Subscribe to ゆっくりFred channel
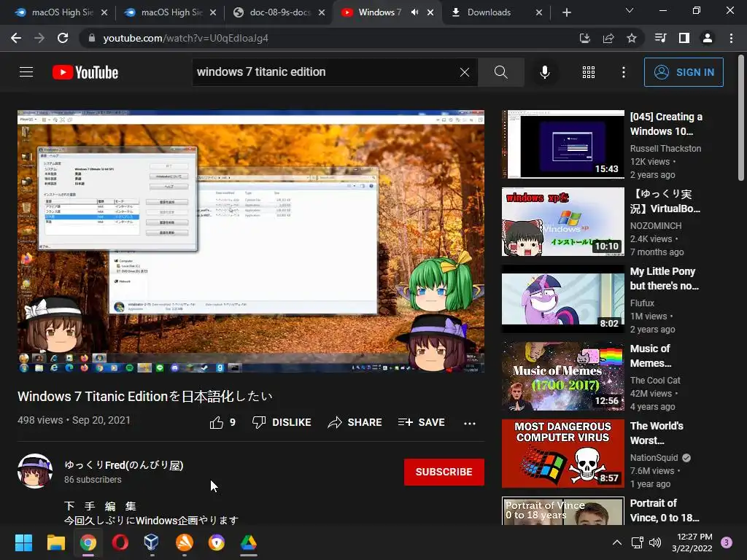Screen dimensions: 747x560 444,472
